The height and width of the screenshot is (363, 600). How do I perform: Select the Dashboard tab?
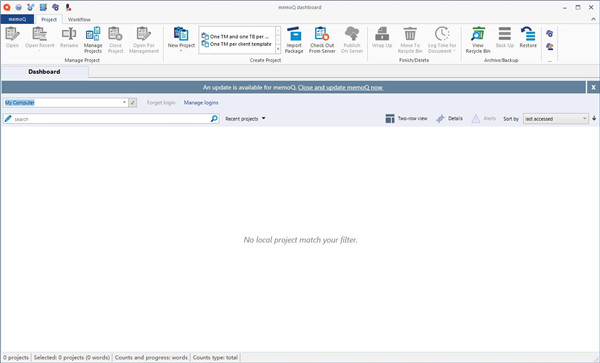(x=44, y=72)
